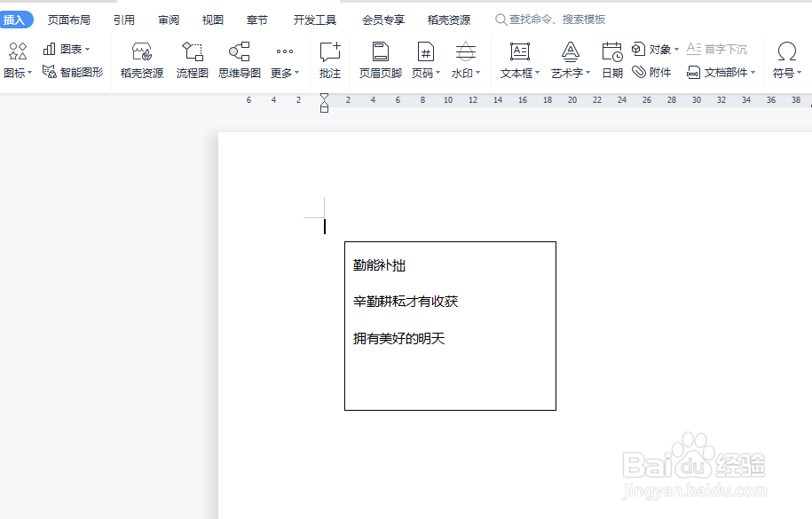Insert the 日期 date
Viewport: 812px width, 519px height.
click(x=612, y=60)
